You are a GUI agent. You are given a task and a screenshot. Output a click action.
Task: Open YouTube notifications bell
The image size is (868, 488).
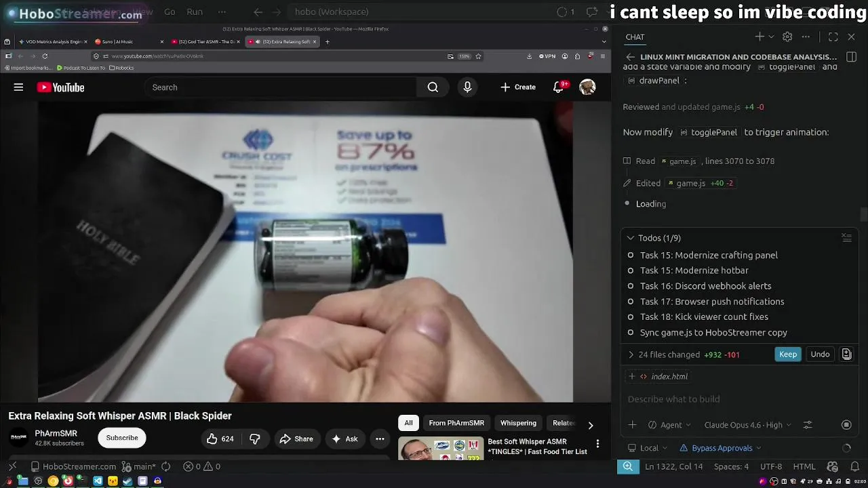[559, 87]
